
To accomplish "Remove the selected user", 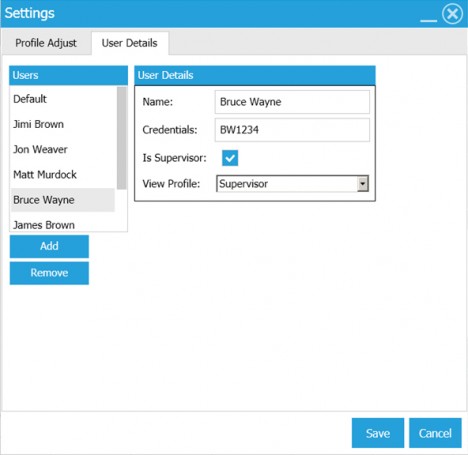I will [x=49, y=273].
